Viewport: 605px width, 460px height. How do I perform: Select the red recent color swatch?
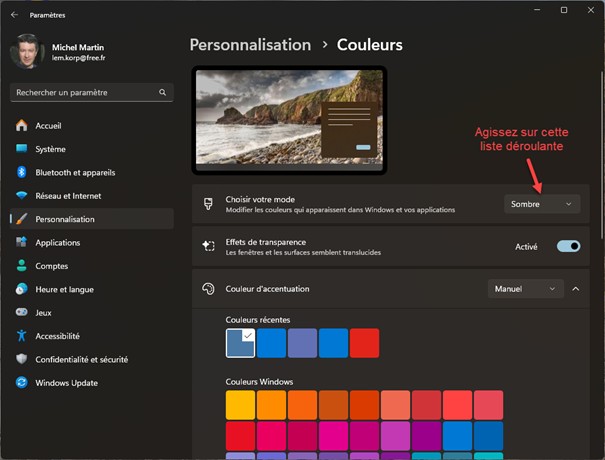pos(365,342)
